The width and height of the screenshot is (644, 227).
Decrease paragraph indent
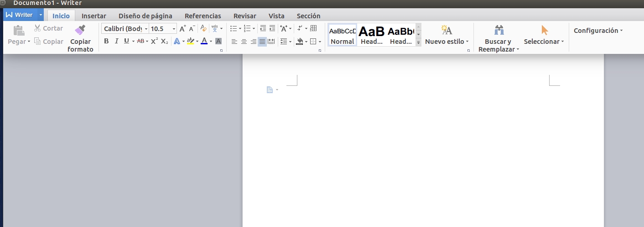[x=263, y=29]
